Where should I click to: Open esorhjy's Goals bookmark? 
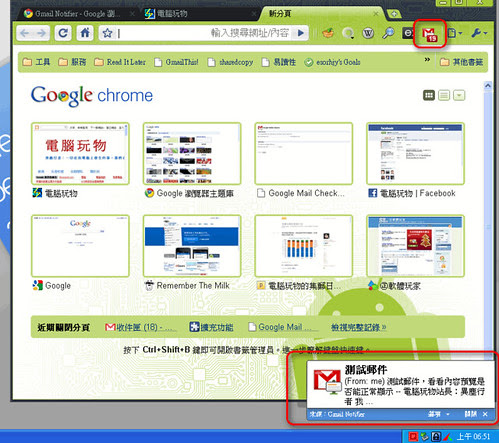point(332,62)
